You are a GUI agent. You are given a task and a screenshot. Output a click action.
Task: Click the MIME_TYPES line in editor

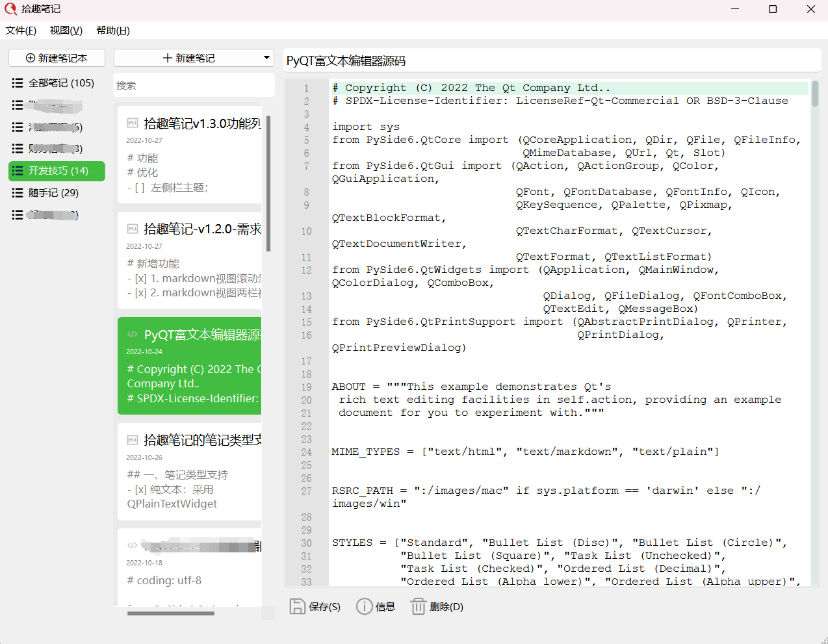525,452
